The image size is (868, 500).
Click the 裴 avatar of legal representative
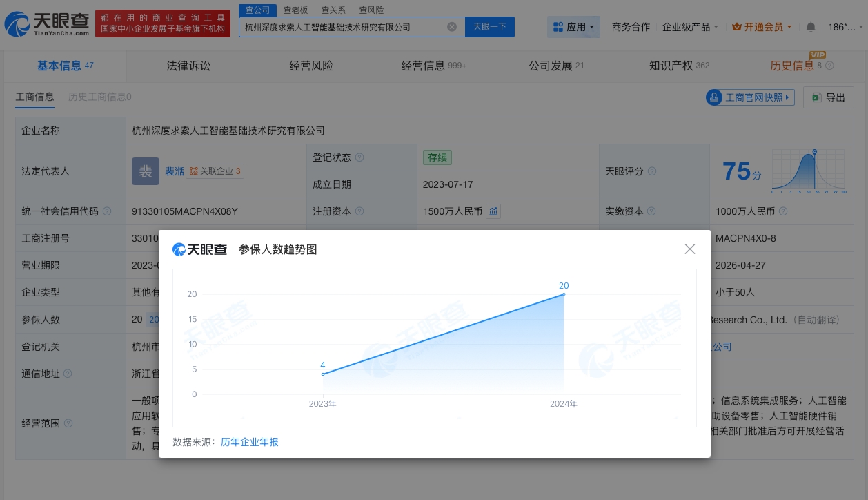point(146,171)
